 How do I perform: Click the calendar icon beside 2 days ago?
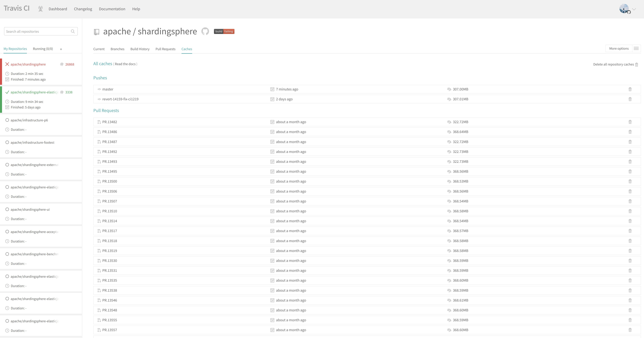[x=272, y=99]
